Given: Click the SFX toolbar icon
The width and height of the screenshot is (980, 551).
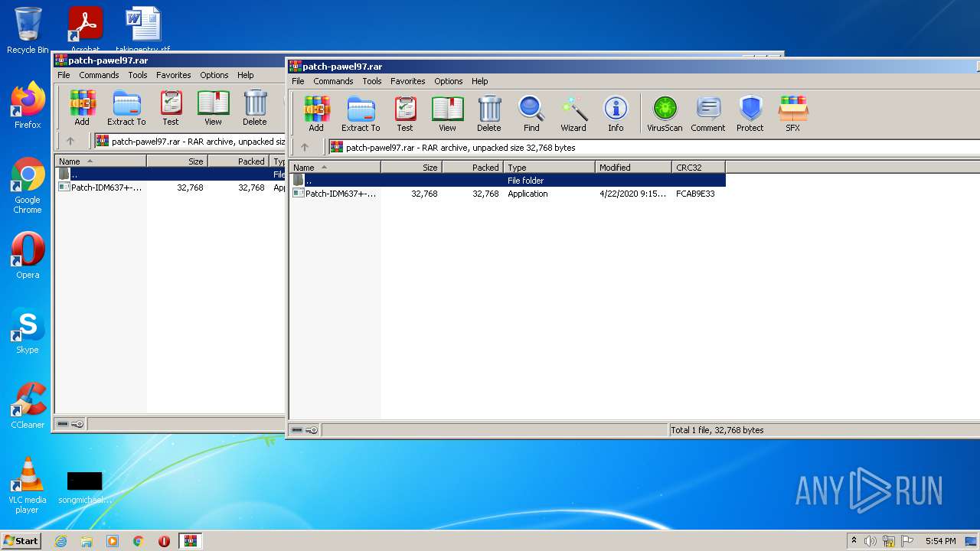Looking at the screenshot, I should [x=793, y=114].
